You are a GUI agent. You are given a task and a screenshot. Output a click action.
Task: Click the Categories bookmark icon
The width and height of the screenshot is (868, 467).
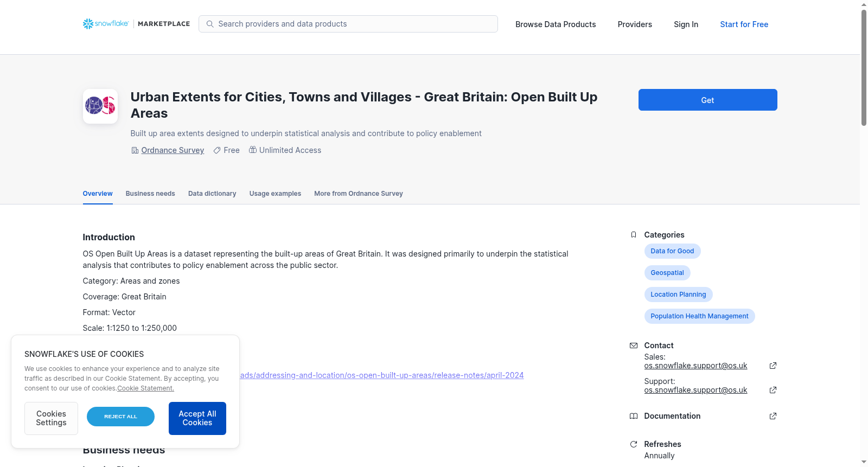click(x=634, y=235)
